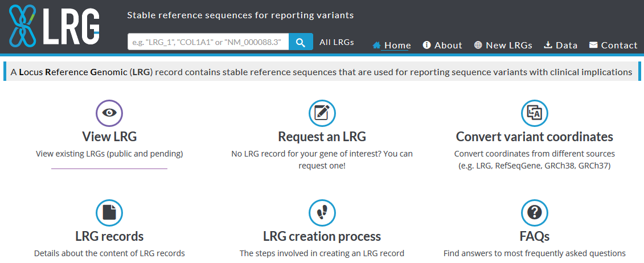Open the LRG creation process heading

click(x=322, y=236)
